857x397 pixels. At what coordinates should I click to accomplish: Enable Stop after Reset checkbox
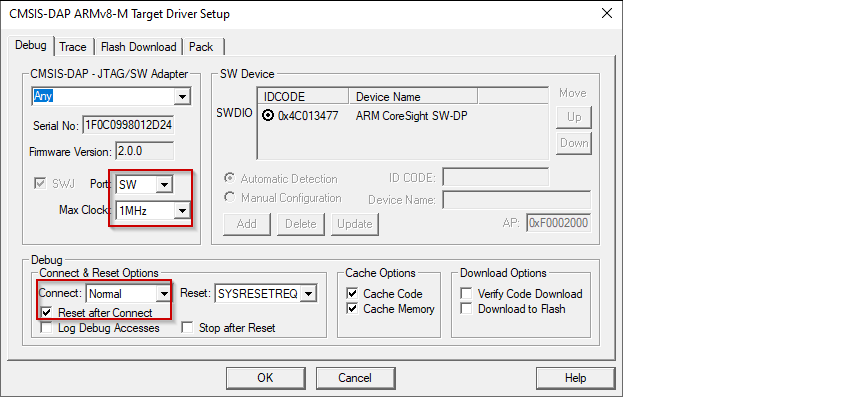(x=187, y=328)
